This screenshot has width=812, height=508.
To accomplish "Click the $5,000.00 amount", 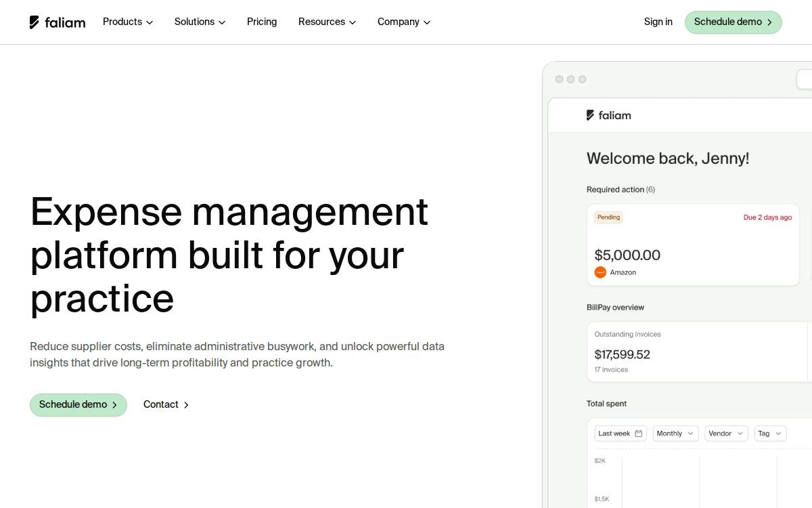I will (627, 255).
